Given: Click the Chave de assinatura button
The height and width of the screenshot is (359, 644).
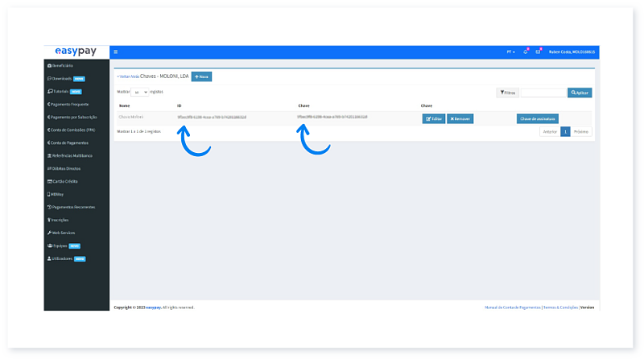Looking at the screenshot, I should [537, 118].
